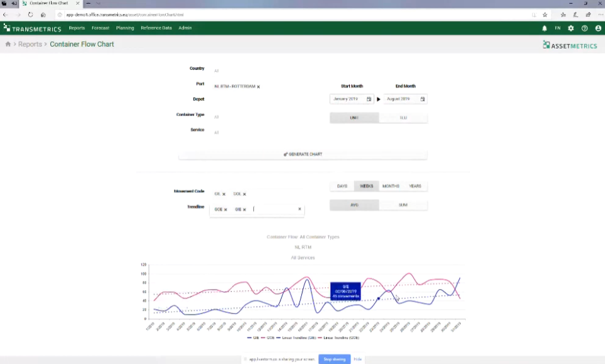
Task: Switch container type to TEU
Action: (402, 117)
